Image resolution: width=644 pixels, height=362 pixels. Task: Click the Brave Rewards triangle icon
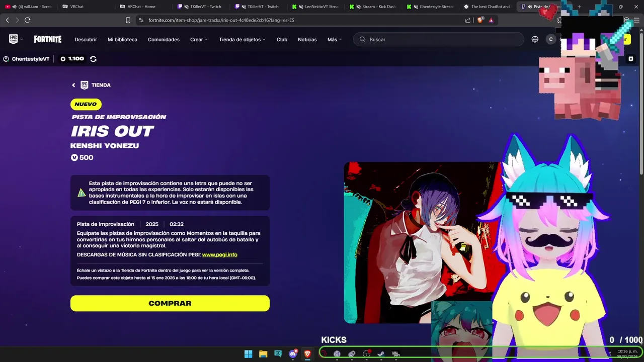(x=491, y=20)
